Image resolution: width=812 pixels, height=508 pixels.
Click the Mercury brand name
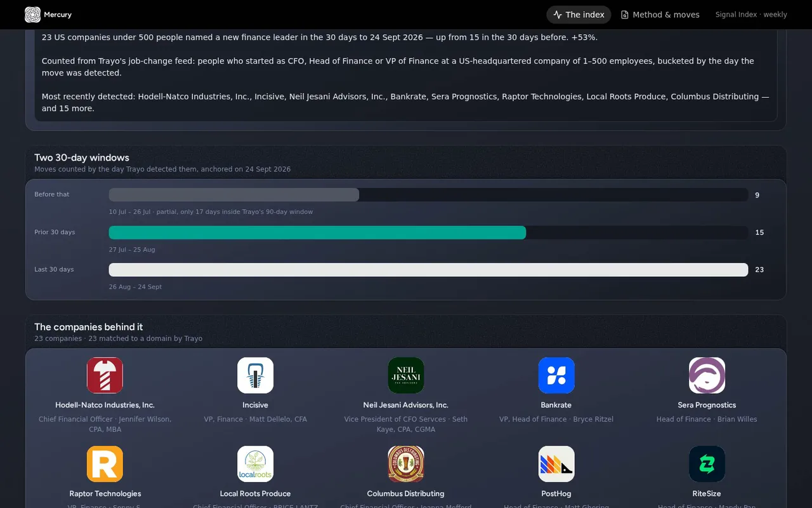[58, 15]
